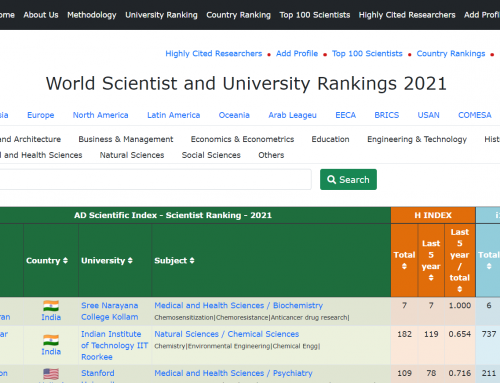Screen dimensions: 500x383
Task: Click 'Chemistry|Environmental Engineering|Chemical Engg|' keywords text
Action: click(x=237, y=346)
